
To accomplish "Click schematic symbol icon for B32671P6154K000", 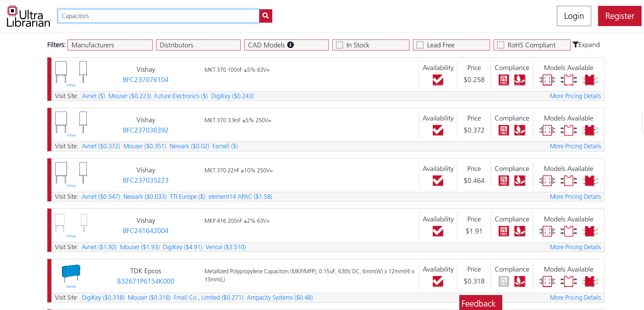I will click(547, 282).
